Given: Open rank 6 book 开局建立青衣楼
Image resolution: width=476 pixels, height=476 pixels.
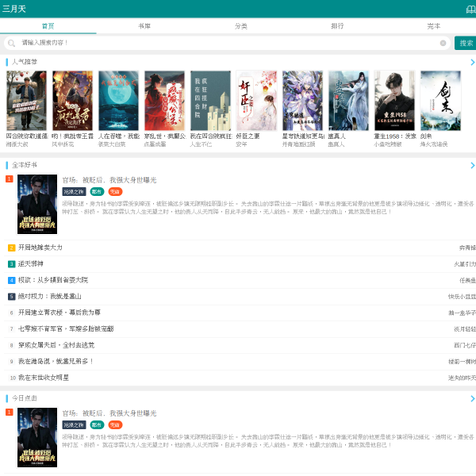Looking at the screenshot, I should 59,313.
